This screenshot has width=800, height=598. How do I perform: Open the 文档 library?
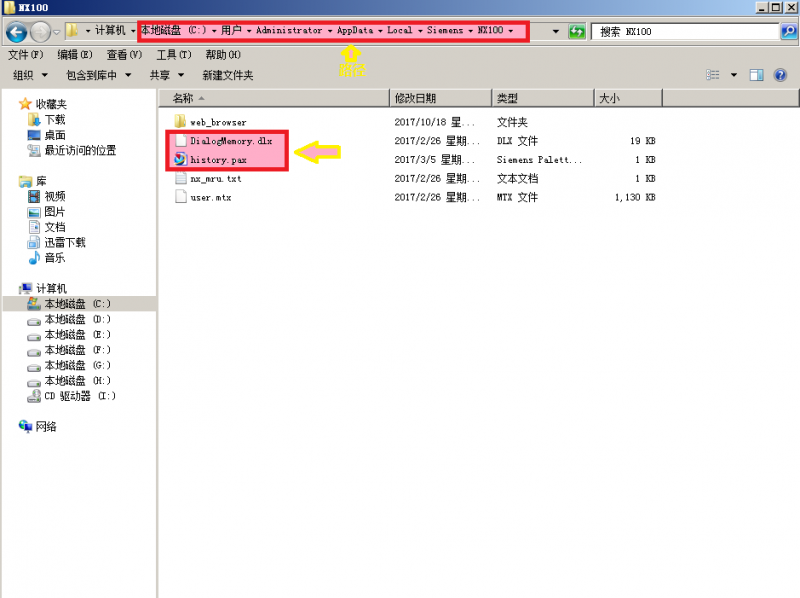55,227
